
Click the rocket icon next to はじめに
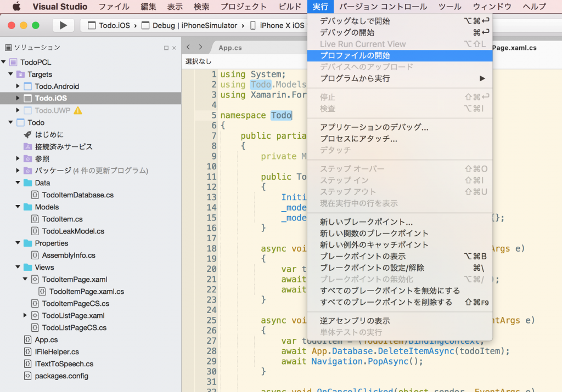click(27, 134)
